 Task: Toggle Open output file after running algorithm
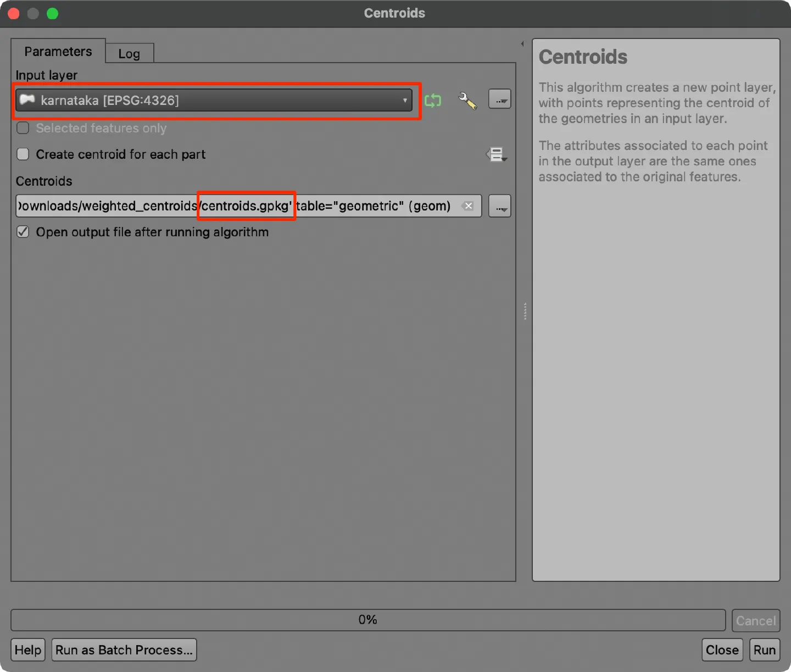(x=23, y=232)
